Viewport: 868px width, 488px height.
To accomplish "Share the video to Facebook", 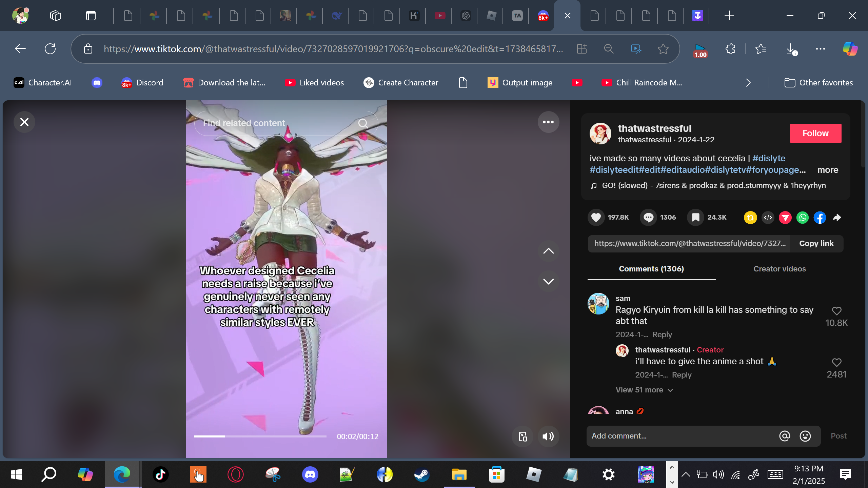I will 820,218.
